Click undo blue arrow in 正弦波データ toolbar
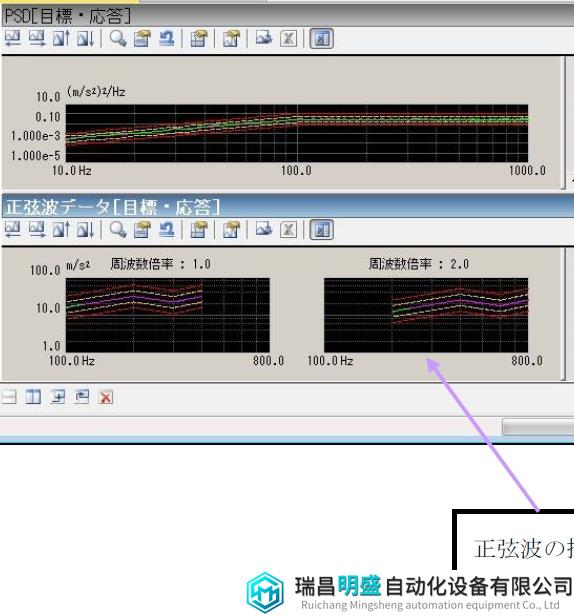The image size is (574, 616). (x=167, y=229)
